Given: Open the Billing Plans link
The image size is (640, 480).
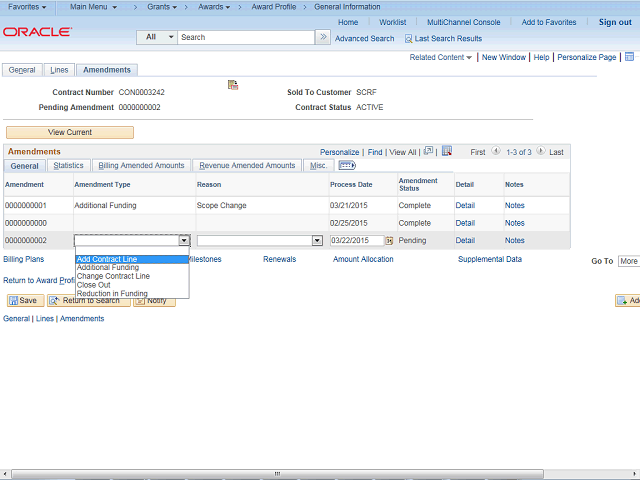Looking at the screenshot, I should click(x=23, y=259).
